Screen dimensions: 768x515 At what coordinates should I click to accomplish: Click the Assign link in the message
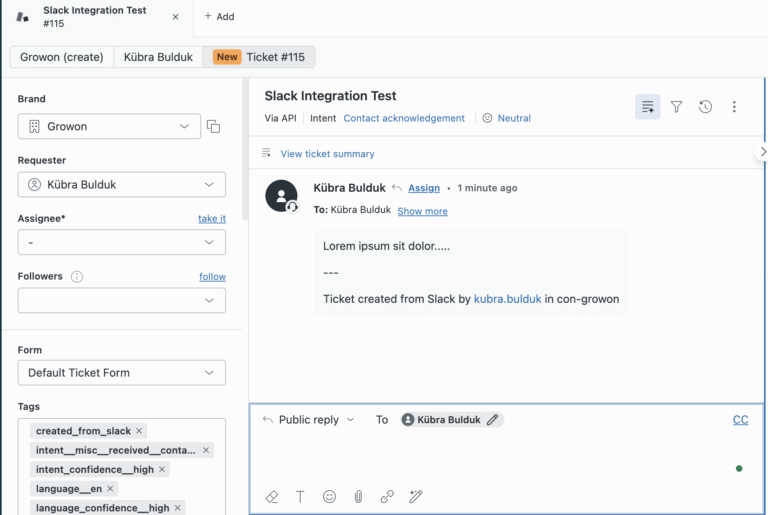click(424, 188)
